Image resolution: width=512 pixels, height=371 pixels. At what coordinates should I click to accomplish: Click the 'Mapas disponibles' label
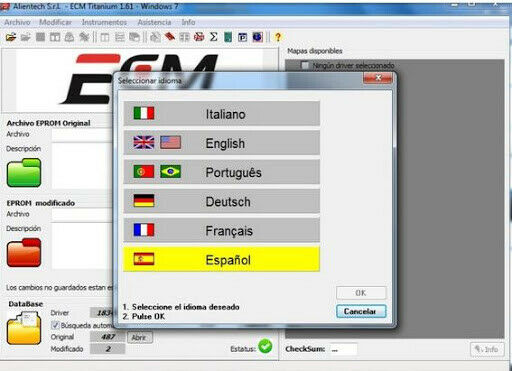pos(315,51)
